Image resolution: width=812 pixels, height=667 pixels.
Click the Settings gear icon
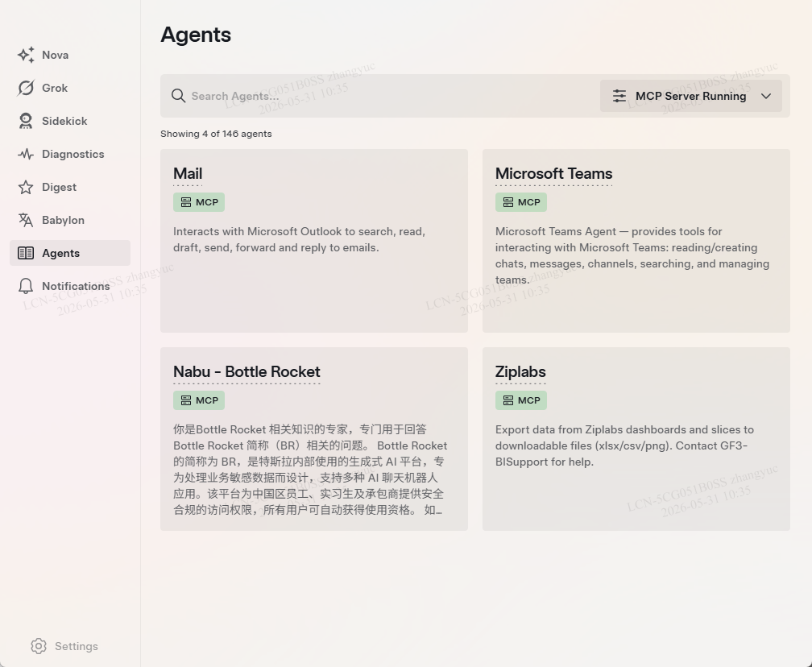[x=39, y=646]
